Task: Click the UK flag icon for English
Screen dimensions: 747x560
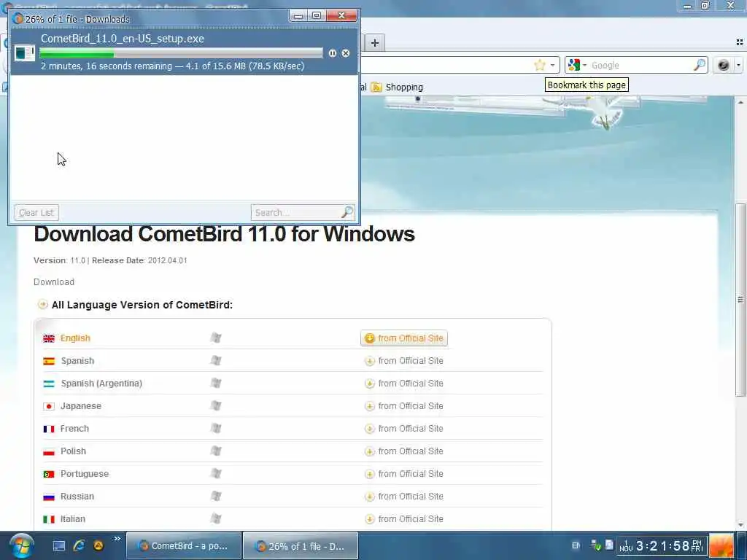Action: (x=49, y=338)
